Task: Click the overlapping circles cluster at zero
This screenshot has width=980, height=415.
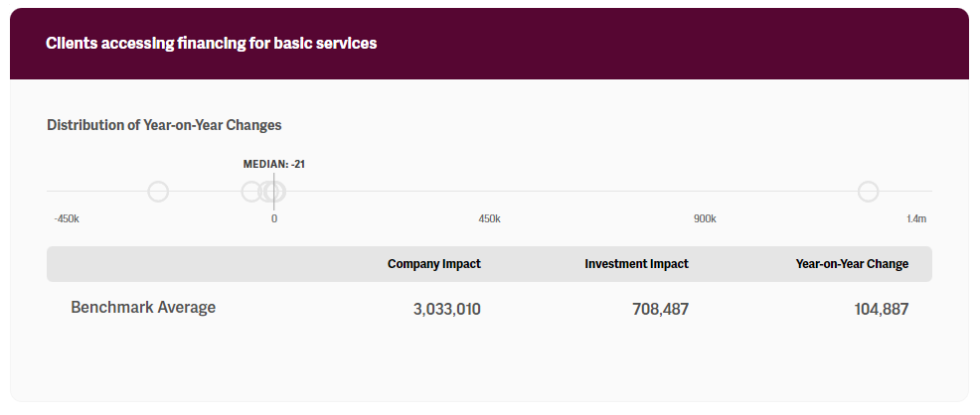Action: click(274, 192)
